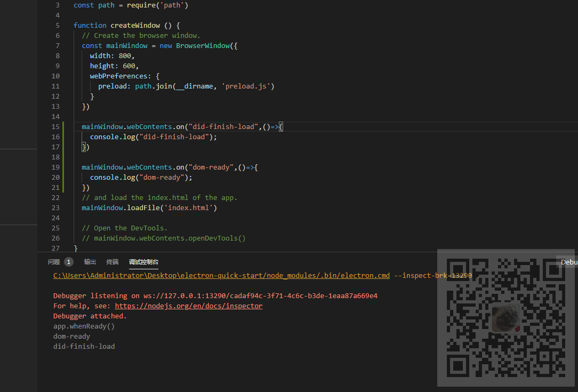Select the did-finish-load console output line
The image size is (578, 392).
pos(84,346)
